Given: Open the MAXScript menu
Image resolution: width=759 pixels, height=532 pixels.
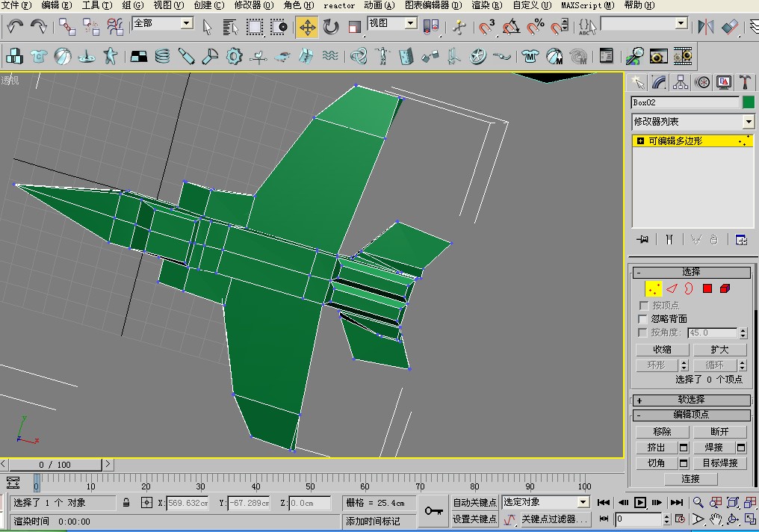Looking at the screenshot, I should [x=588, y=5].
